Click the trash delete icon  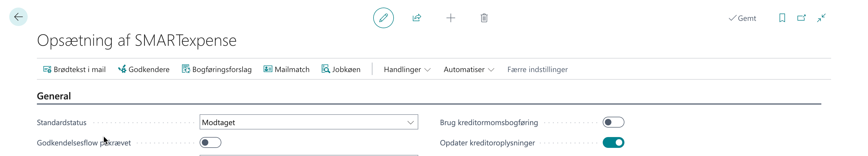coord(484,18)
